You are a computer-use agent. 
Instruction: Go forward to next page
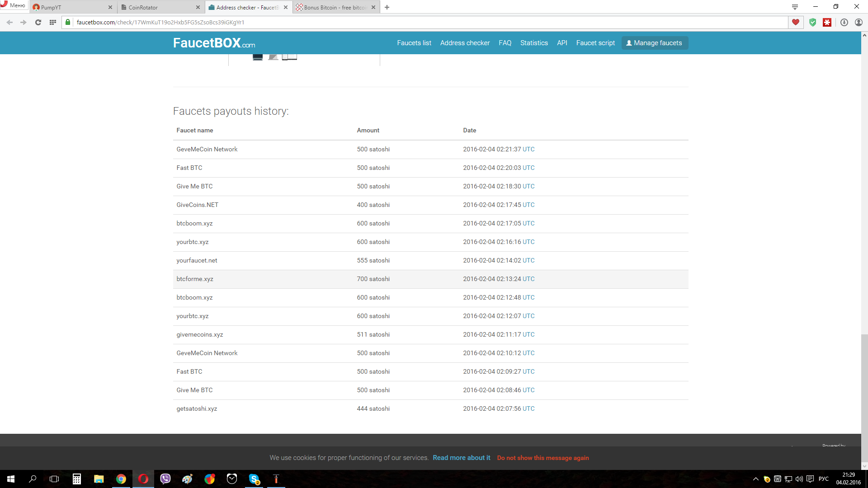(x=24, y=22)
